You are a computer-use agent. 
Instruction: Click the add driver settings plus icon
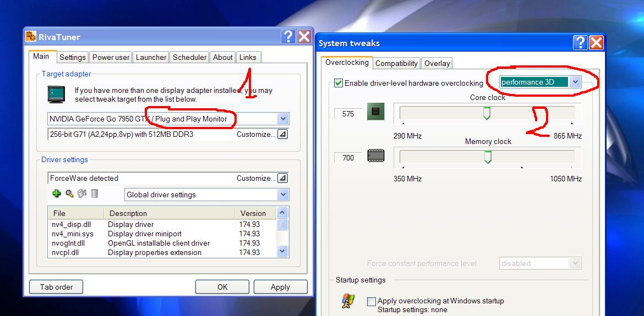coord(57,193)
